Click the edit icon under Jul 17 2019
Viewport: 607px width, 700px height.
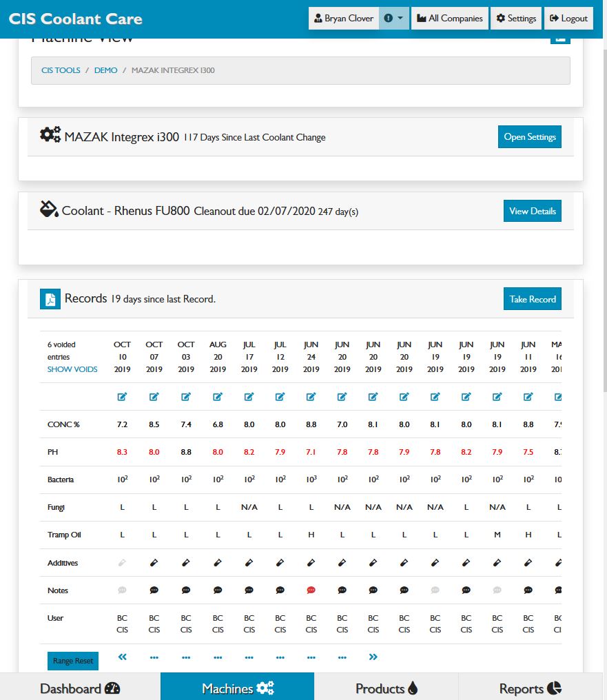tap(249, 397)
